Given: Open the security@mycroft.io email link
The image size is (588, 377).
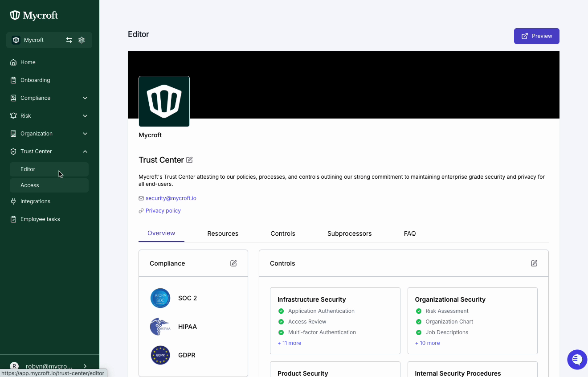Looking at the screenshot, I should click(171, 198).
